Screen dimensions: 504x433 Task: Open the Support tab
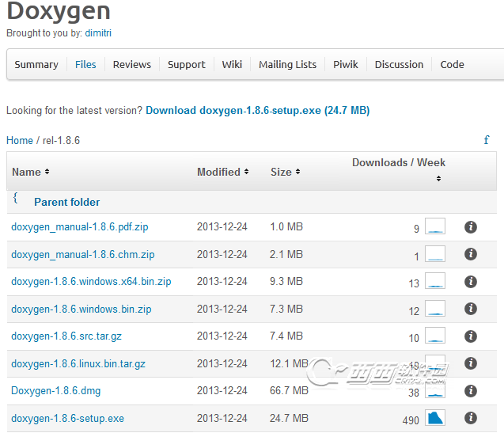(x=187, y=65)
